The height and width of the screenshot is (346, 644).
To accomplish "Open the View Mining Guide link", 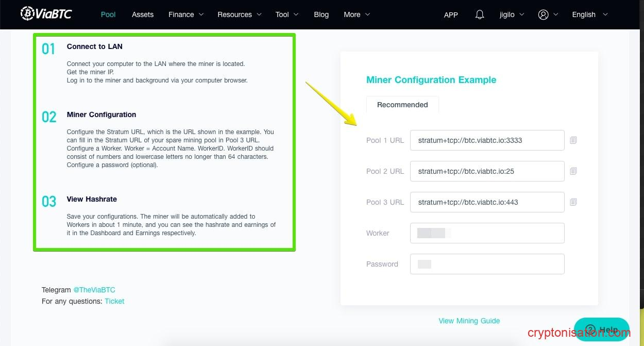I will coord(469,321).
